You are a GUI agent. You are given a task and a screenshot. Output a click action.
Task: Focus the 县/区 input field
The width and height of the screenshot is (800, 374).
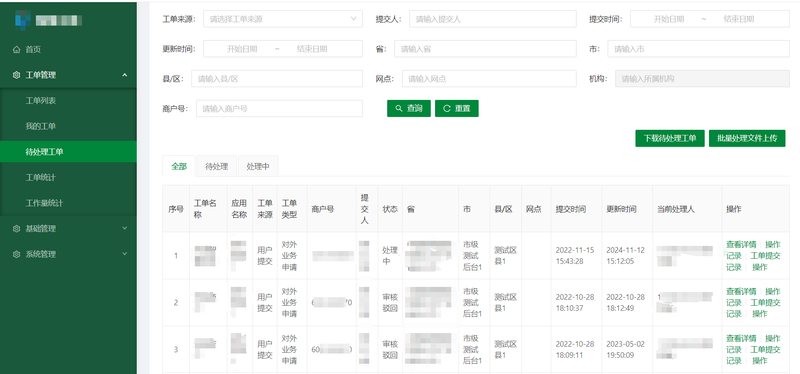[x=277, y=79]
